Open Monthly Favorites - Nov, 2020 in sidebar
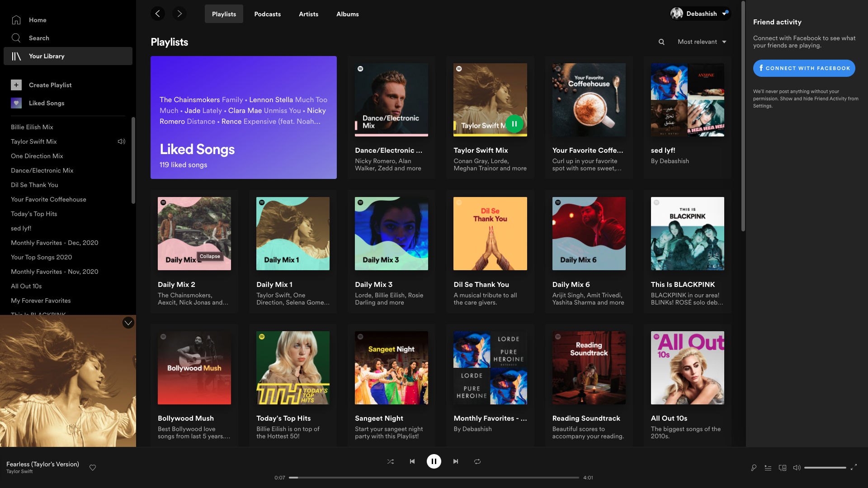Viewport: 868px width, 488px height. pos(55,272)
